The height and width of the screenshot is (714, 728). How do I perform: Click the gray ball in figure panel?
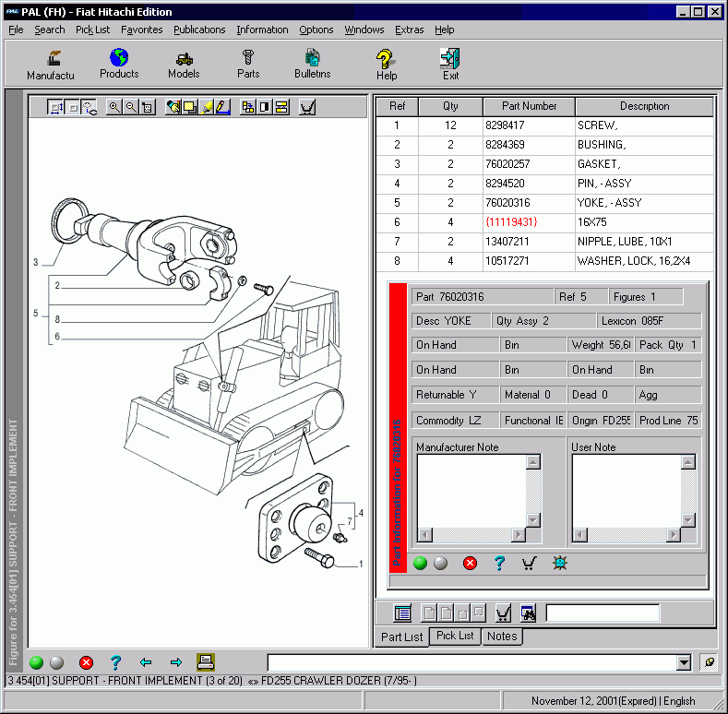pyautogui.click(x=56, y=662)
